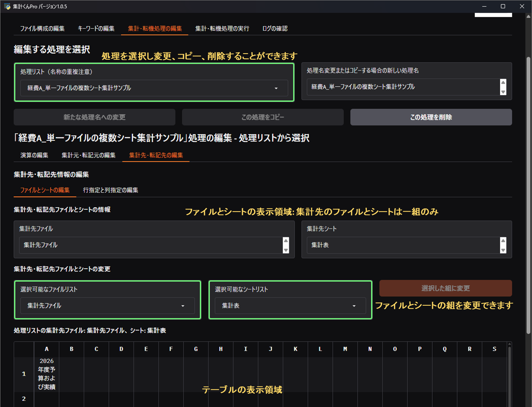This screenshot has height=407, width=532.
Task: Click down arrow of 集計先ファイル field
Action: click(286, 250)
